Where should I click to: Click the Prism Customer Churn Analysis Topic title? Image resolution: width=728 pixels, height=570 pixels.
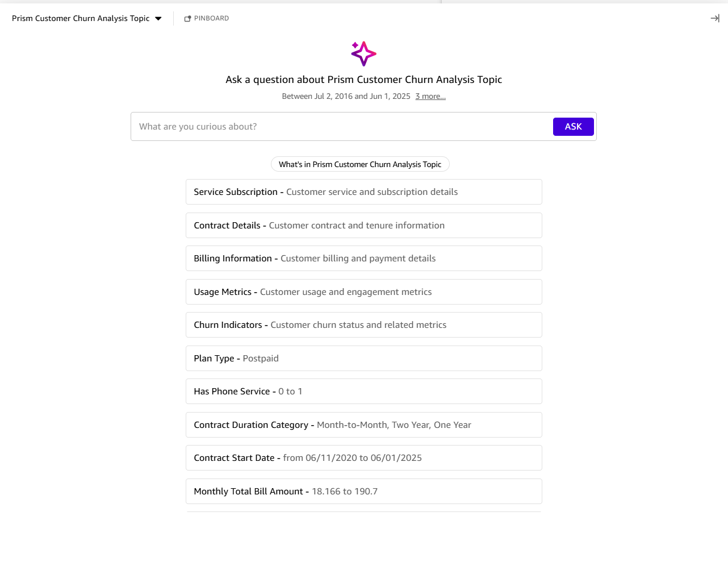(80, 18)
